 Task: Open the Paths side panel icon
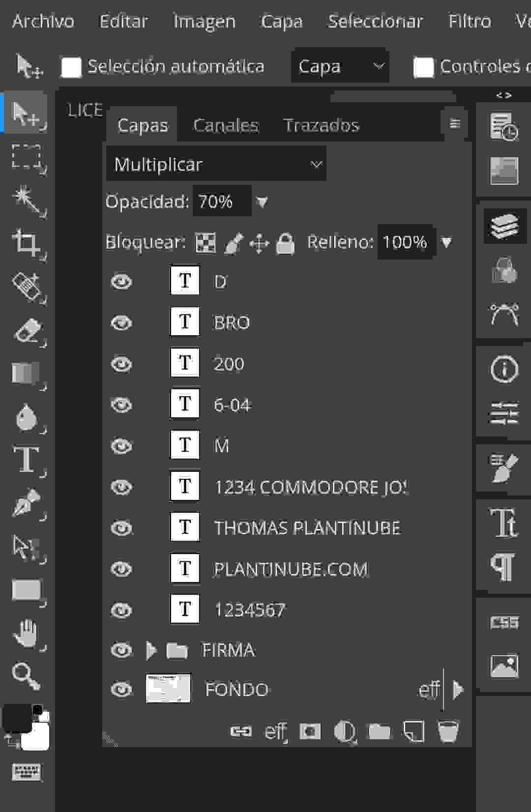[x=504, y=314]
